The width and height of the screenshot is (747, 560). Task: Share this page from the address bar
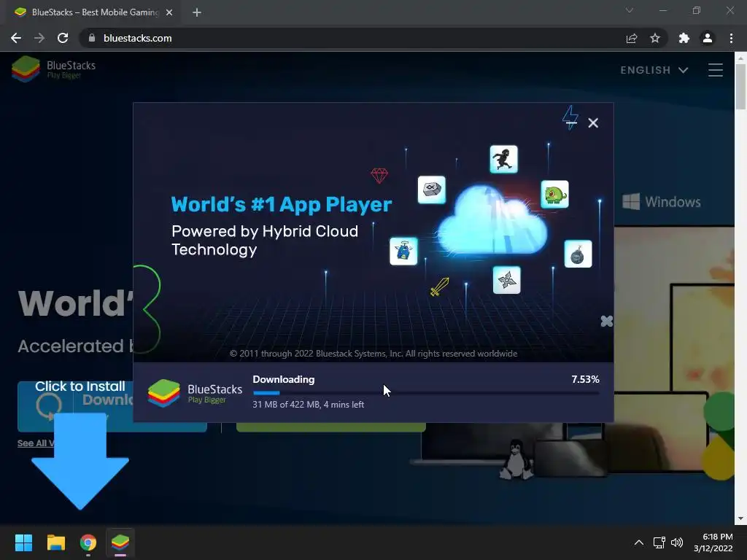632,38
